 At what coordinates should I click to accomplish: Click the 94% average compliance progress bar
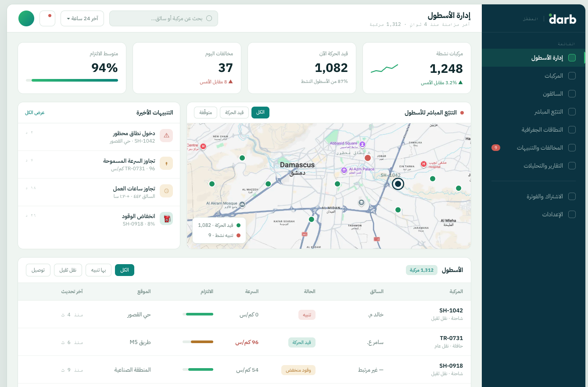(x=72, y=80)
